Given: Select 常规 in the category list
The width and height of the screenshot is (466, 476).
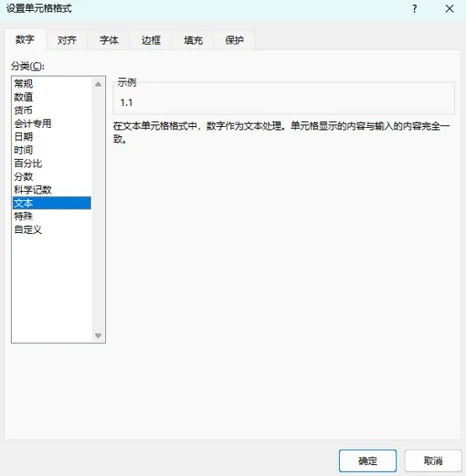Looking at the screenshot, I should click(52, 83).
